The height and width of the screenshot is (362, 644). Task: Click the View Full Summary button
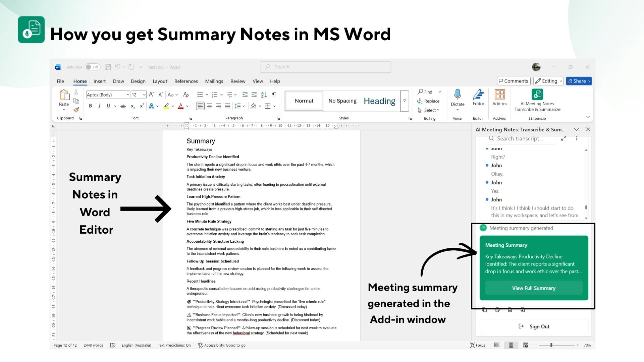point(534,288)
